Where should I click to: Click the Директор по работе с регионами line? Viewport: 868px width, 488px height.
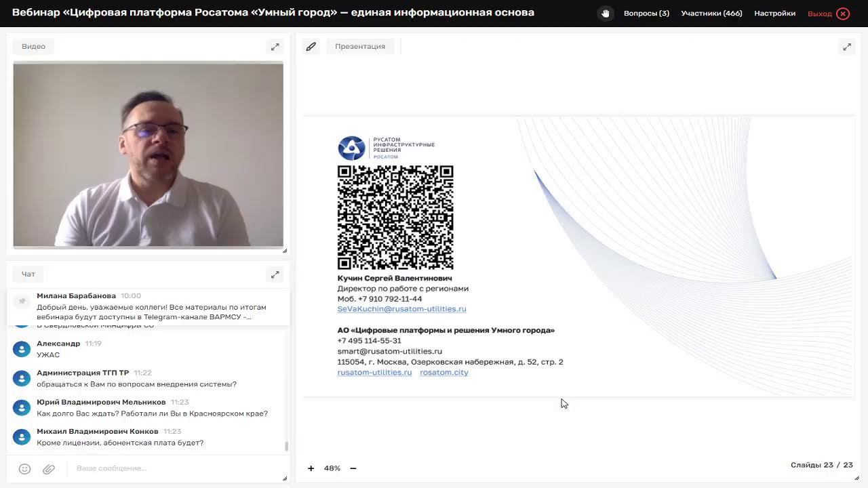tap(403, 288)
